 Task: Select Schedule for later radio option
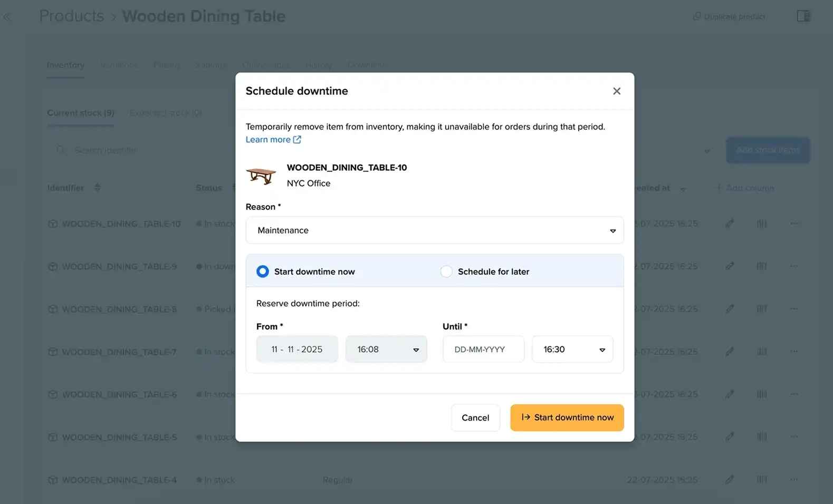(x=446, y=272)
